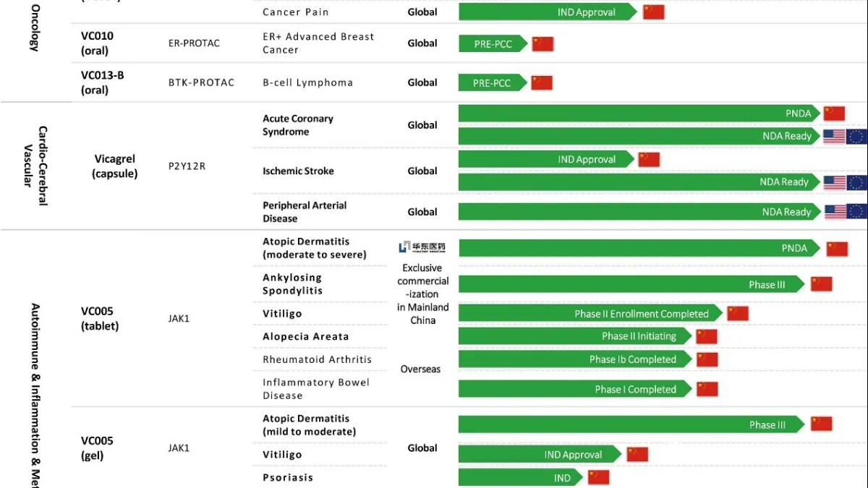Click the VC013-B (oral) product label
This screenshot has height=488, width=868.
pyautogui.click(x=102, y=82)
